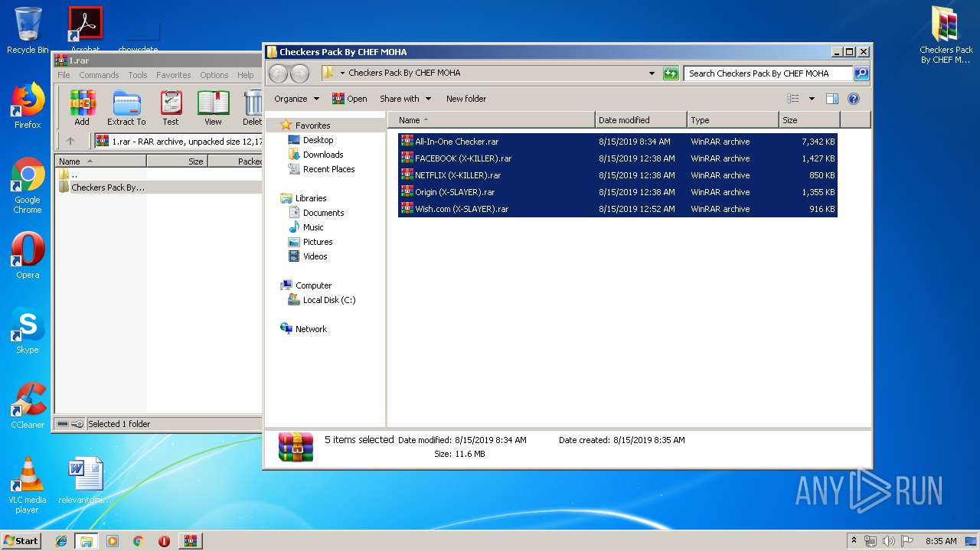Sort by Size column in Explorer
This screenshot has height=551, width=980.
coord(809,120)
